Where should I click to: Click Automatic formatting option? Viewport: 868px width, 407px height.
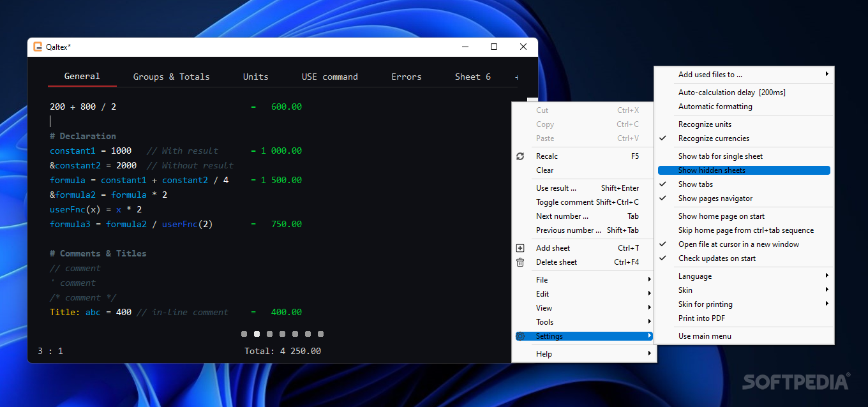click(x=744, y=107)
